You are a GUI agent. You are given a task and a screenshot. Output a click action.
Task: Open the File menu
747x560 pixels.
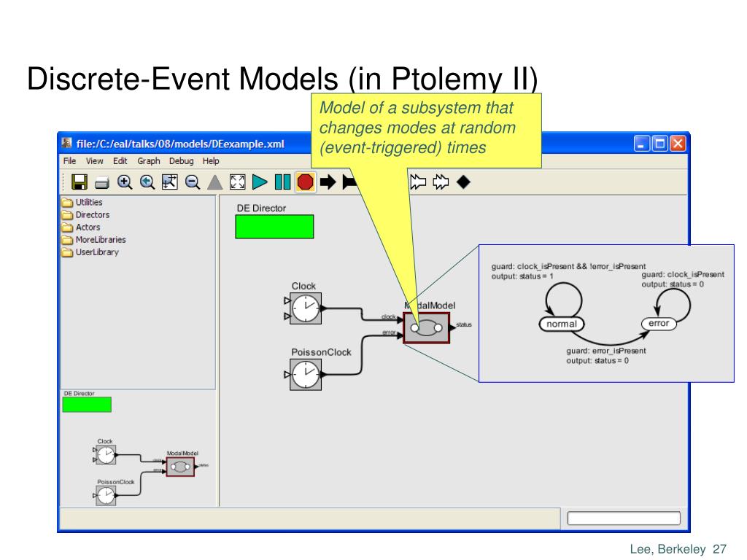69,161
